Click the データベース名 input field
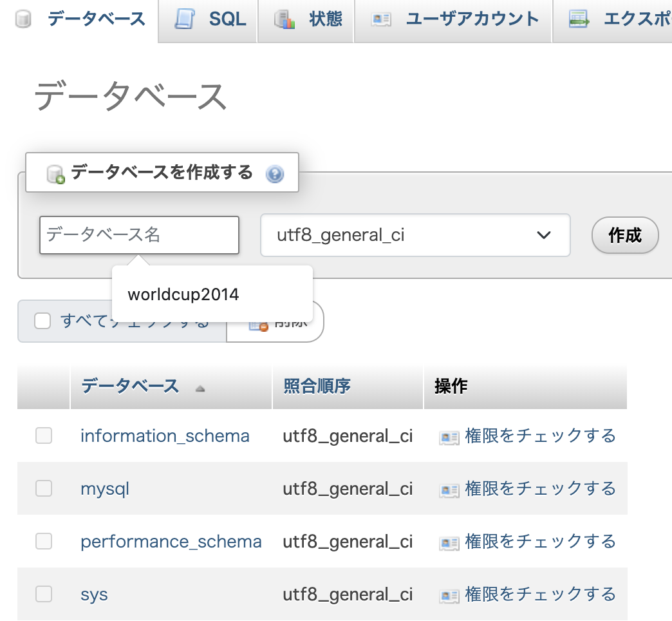Viewport: 672px width, 621px height. (x=139, y=235)
